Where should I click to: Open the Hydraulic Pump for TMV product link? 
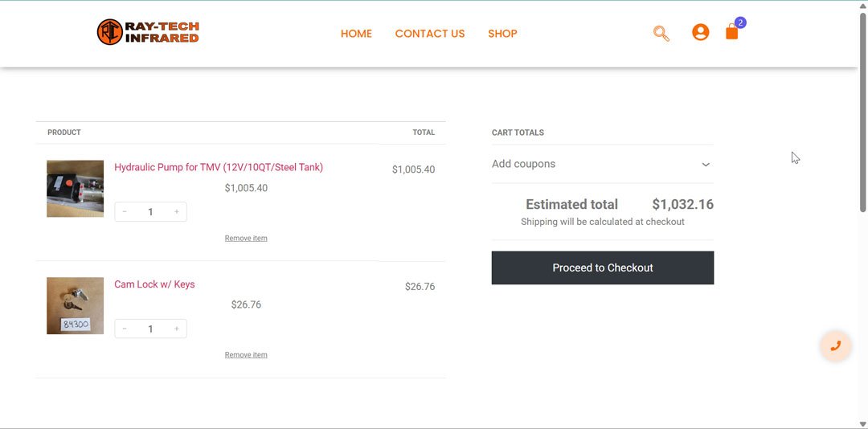[x=219, y=167]
